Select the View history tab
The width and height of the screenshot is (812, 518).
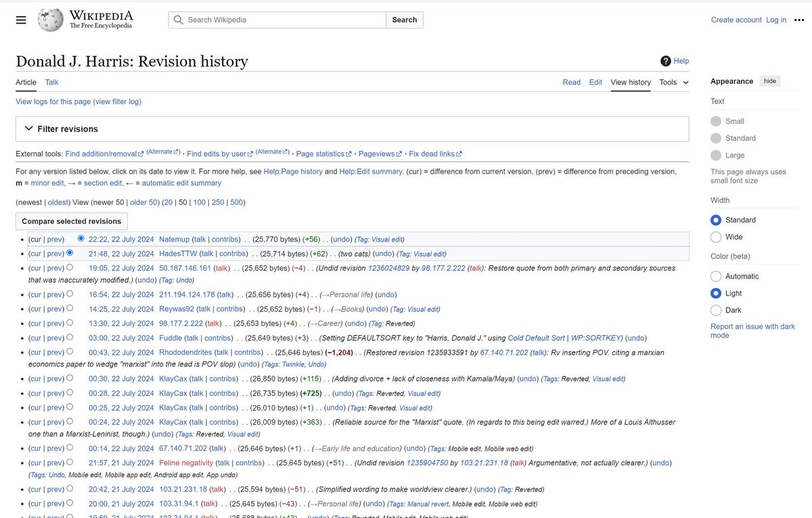tap(631, 82)
